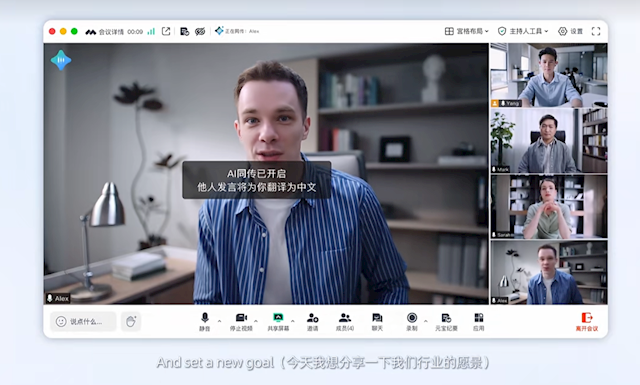Open the chat (聊天) panel
This screenshot has width=640, height=385.
coord(377,322)
